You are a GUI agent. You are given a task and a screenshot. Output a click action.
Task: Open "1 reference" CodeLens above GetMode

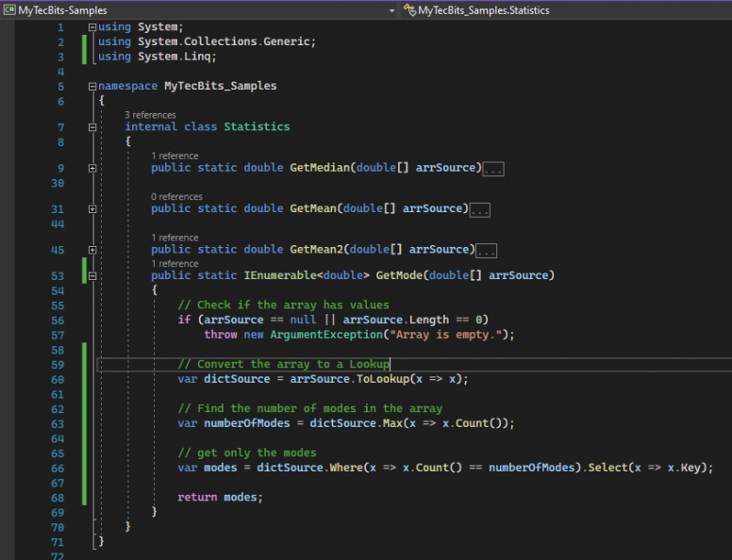tap(175, 264)
